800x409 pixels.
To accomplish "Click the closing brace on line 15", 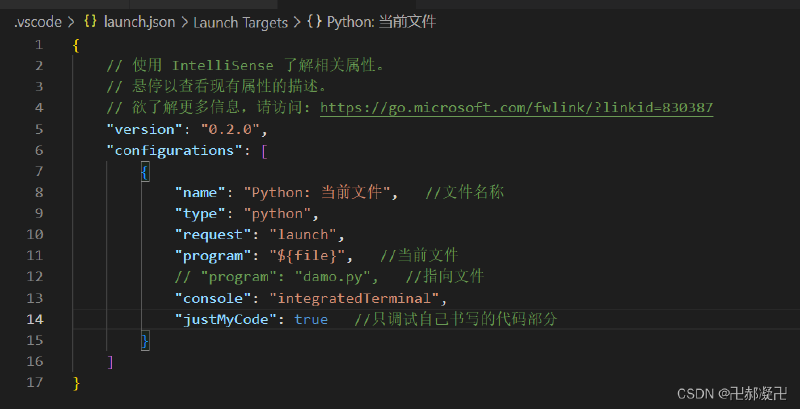I will (x=145, y=340).
